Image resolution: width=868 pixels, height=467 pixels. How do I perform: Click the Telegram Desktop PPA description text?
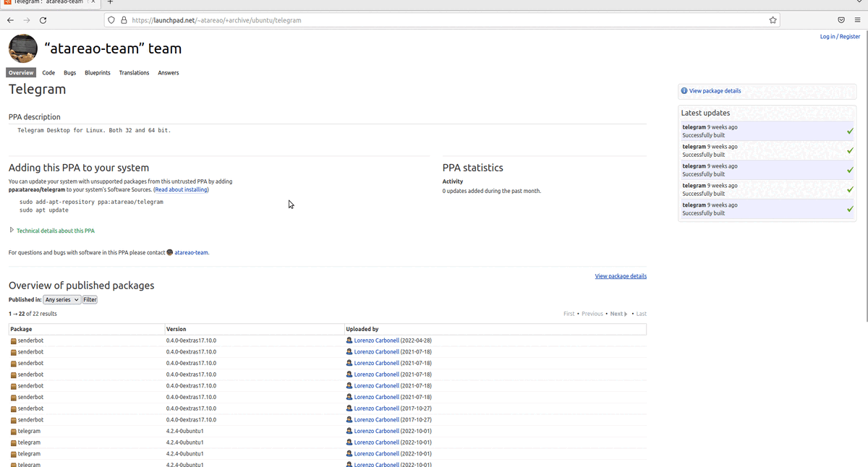[x=94, y=130]
